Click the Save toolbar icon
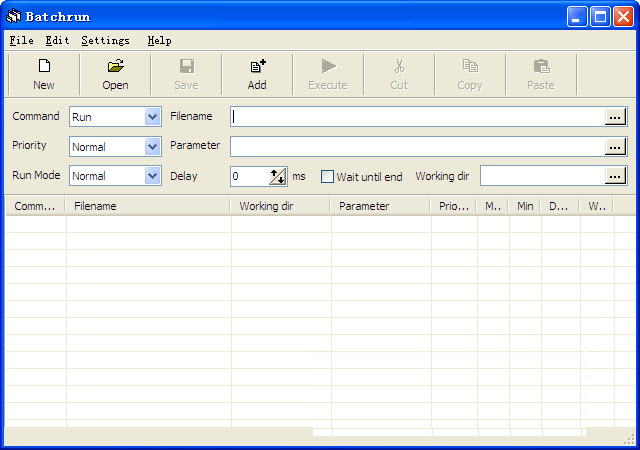Viewport: 640px width, 450px height. point(186,67)
